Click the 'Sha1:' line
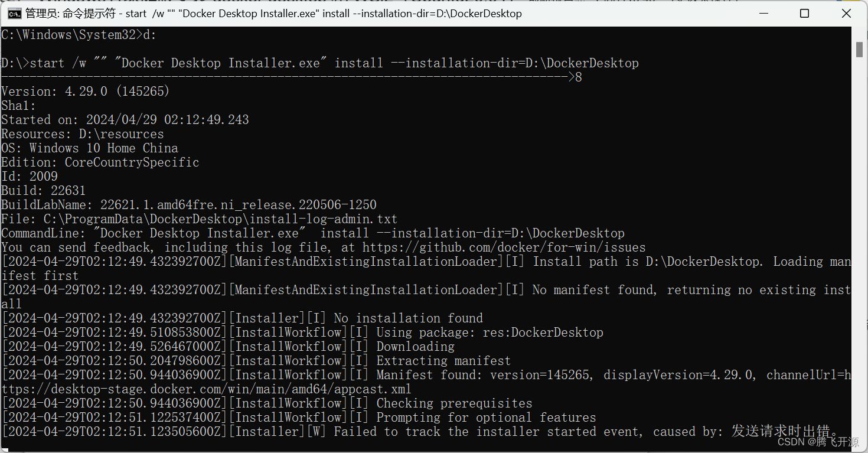868x453 pixels. point(19,106)
